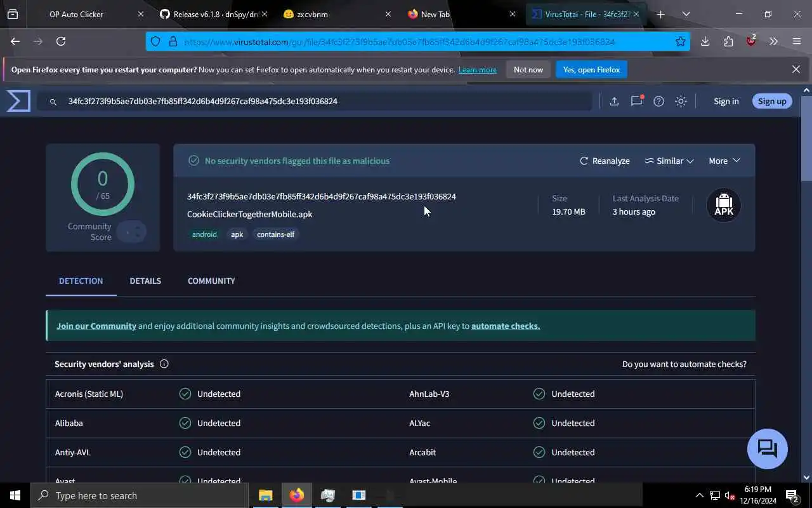Click the contains-elf tag
812x508 pixels.
[275, 234]
